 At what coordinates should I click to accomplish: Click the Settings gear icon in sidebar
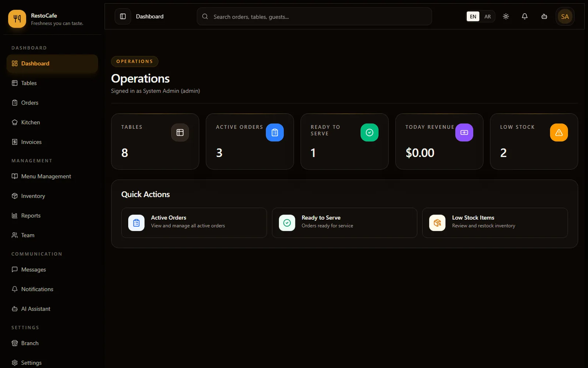click(x=15, y=363)
